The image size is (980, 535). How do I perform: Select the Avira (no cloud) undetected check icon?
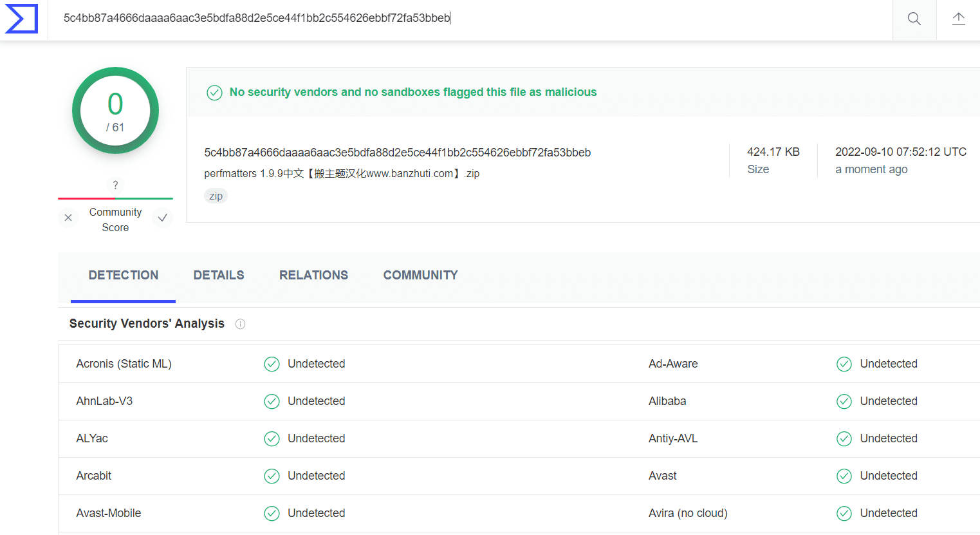point(844,514)
